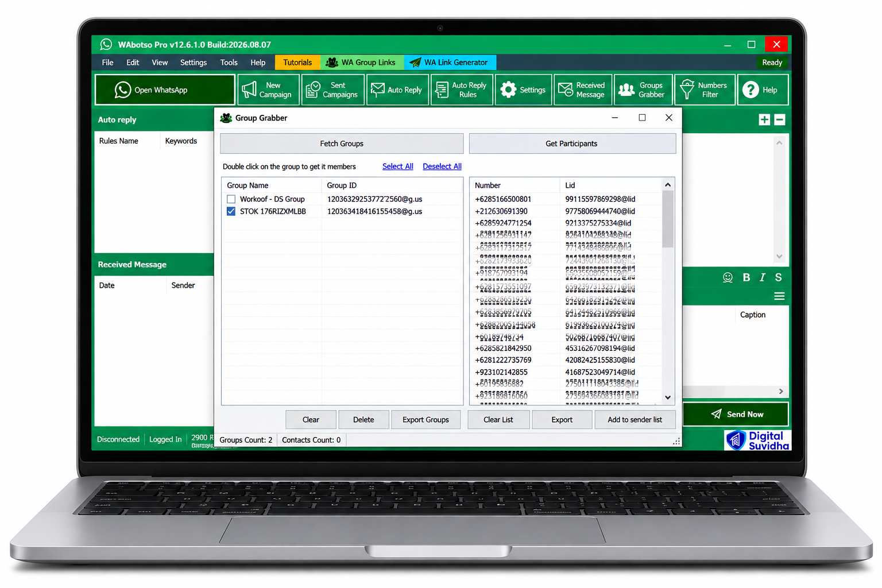Screen dimensions: 882x588
Task: Click the Delete button
Action: tap(363, 420)
